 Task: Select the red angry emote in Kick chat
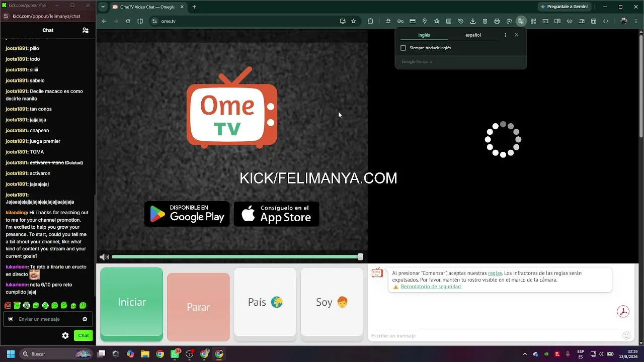pyautogui.click(x=8, y=305)
